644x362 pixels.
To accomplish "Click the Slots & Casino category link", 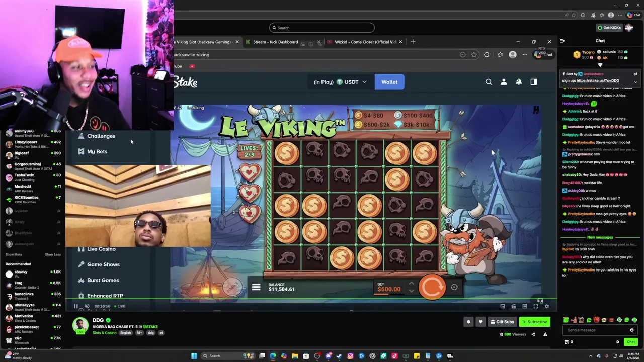I will 104,333.
